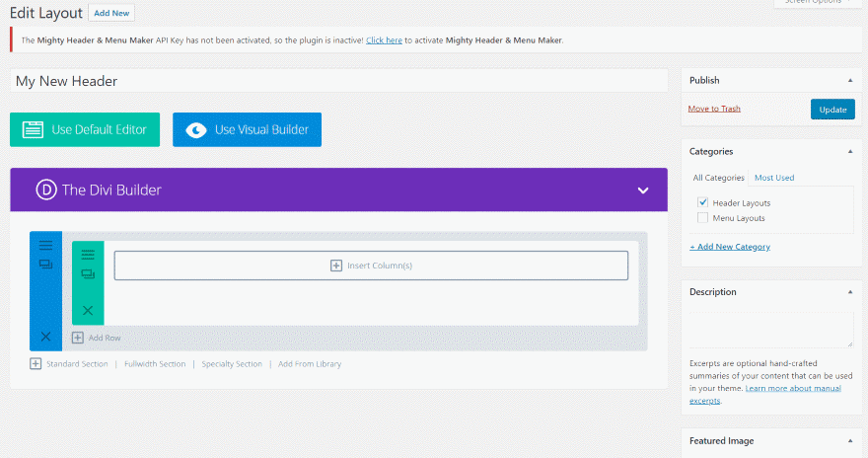Delete section X icon in blue bar

[x=46, y=337]
